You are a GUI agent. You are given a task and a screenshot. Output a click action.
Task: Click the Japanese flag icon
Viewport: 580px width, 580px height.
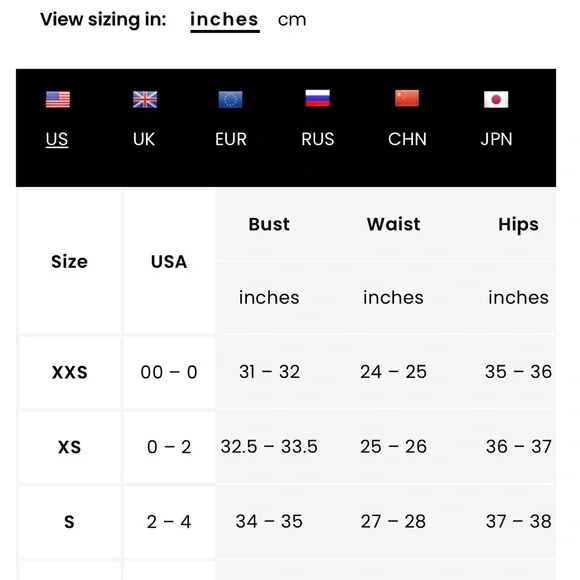click(496, 99)
